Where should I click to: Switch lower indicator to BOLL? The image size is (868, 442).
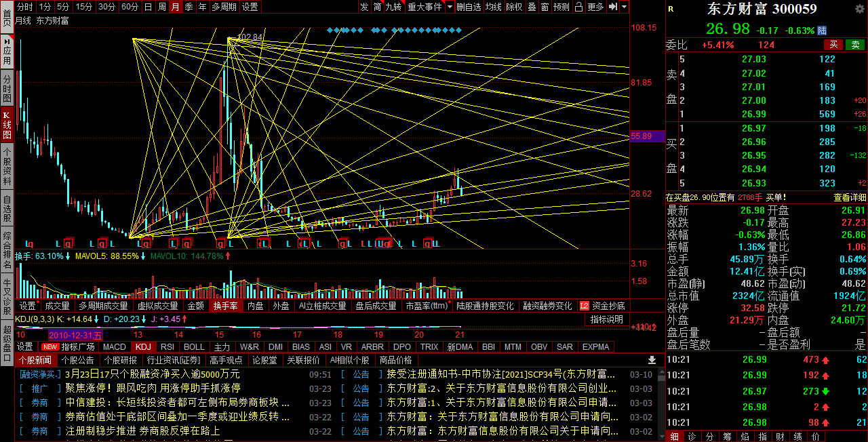pos(194,346)
